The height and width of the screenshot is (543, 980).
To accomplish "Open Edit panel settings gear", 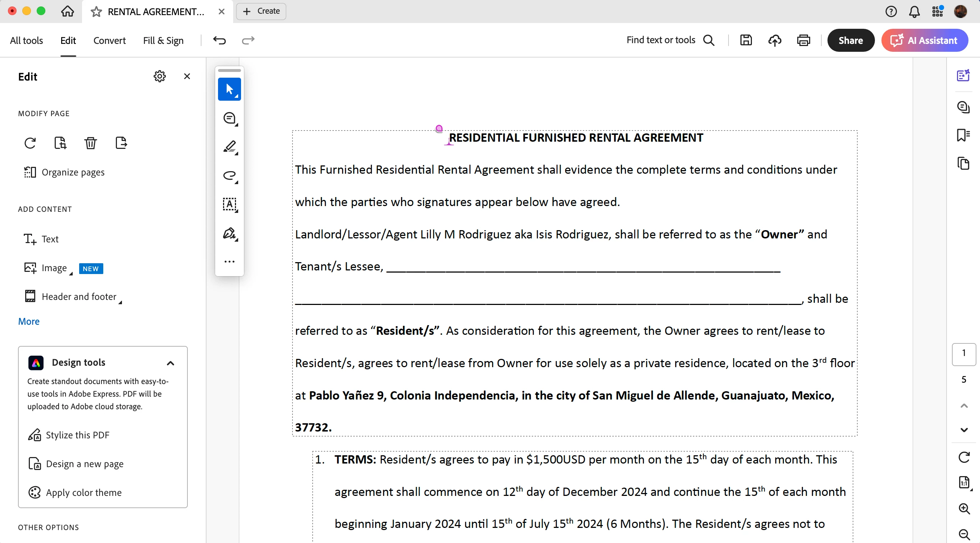I will pyautogui.click(x=160, y=77).
